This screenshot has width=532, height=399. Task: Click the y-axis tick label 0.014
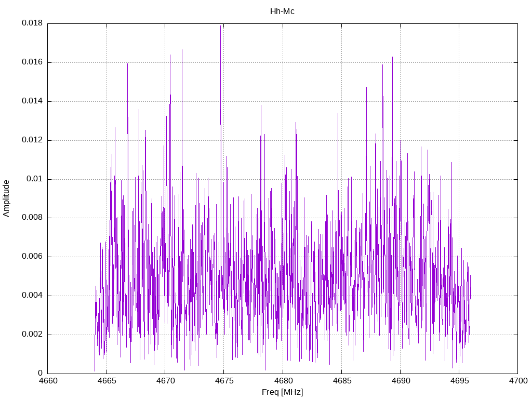32,101
